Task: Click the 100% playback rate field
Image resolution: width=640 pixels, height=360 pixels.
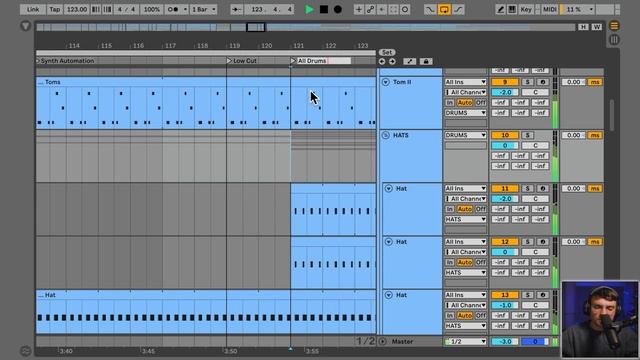Action: (x=152, y=9)
